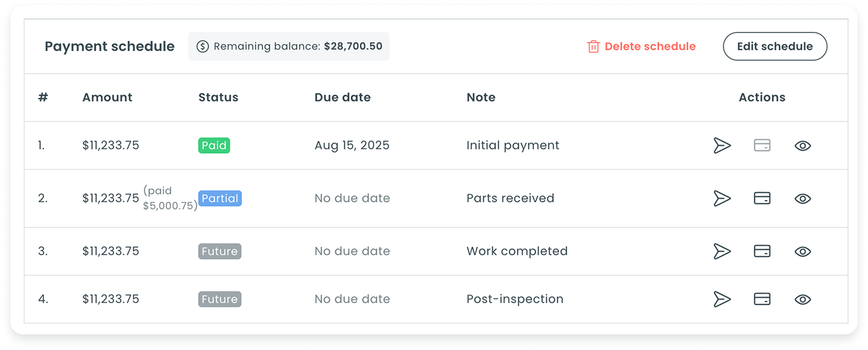
Task: Click the Edit schedule button
Action: 774,46
